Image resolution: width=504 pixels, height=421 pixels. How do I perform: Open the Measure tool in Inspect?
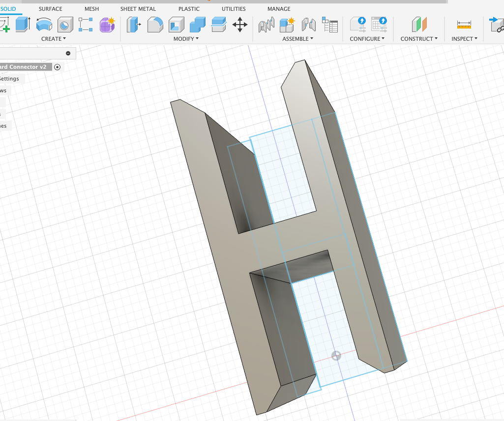(x=464, y=24)
